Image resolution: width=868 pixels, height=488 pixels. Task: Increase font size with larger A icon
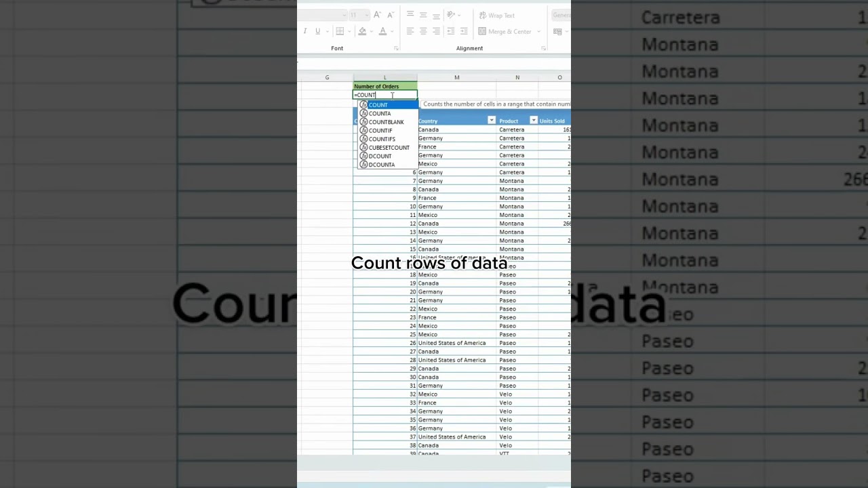click(x=377, y=15)
